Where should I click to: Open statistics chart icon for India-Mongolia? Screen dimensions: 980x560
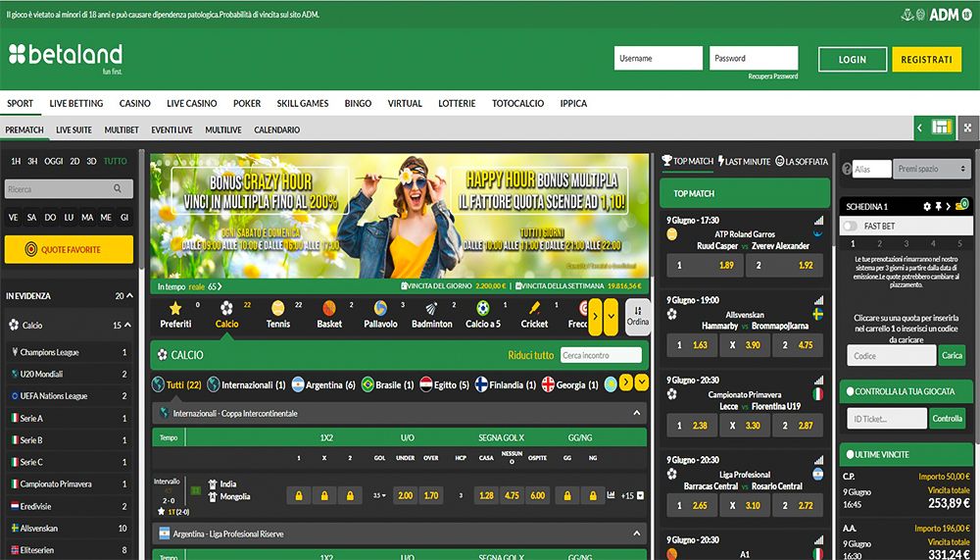tap(612, 495)
